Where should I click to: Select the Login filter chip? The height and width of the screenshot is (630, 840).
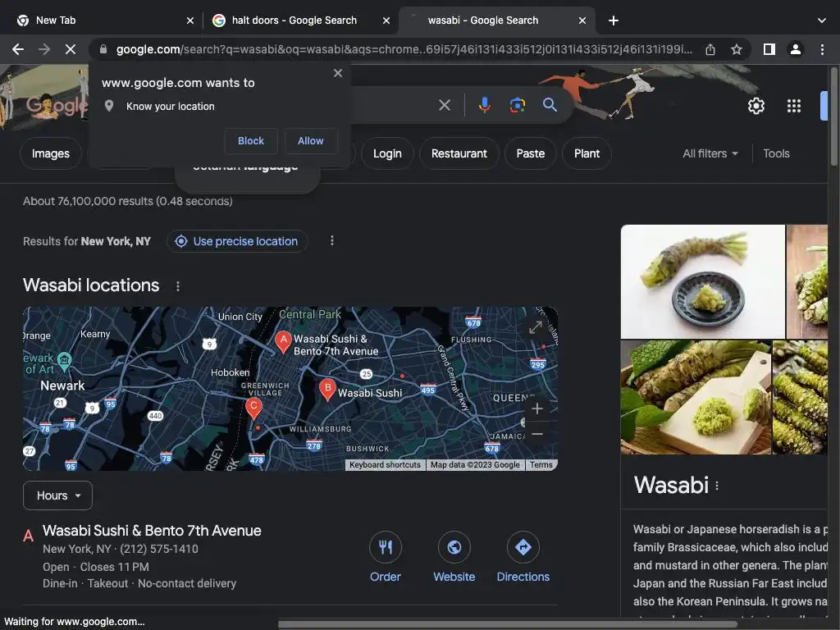387,153
